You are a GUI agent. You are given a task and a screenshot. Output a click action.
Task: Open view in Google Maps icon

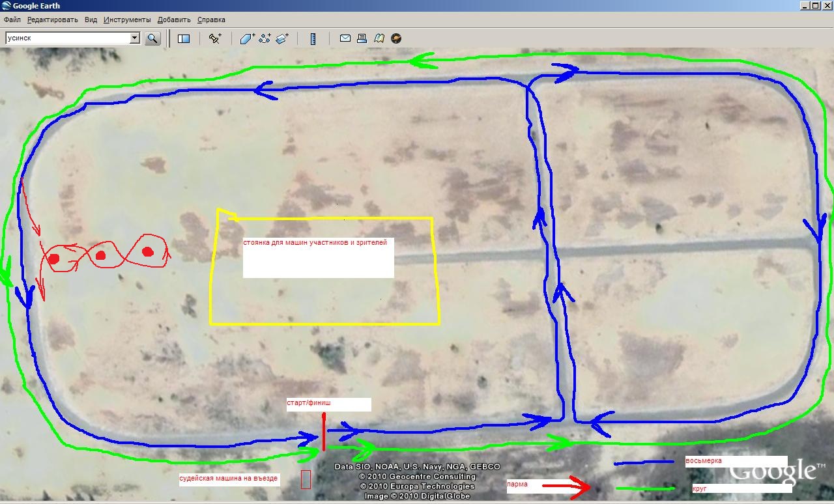[379, 38]
